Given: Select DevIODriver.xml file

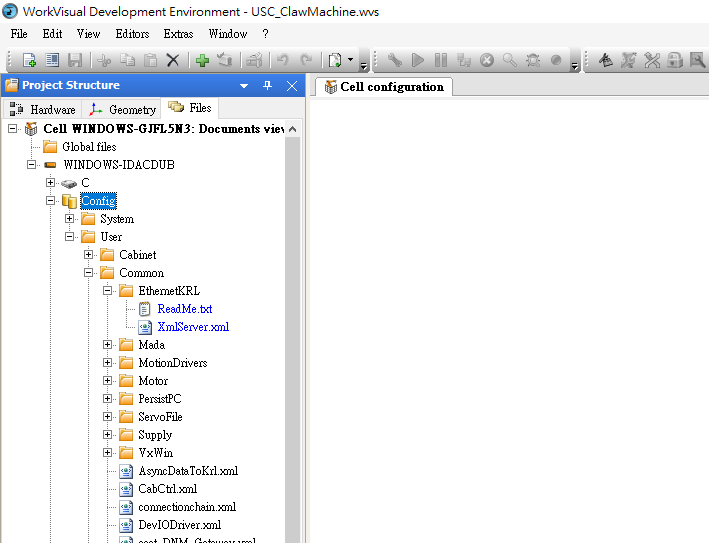Looking at the screenshot, I should [180, 525].
